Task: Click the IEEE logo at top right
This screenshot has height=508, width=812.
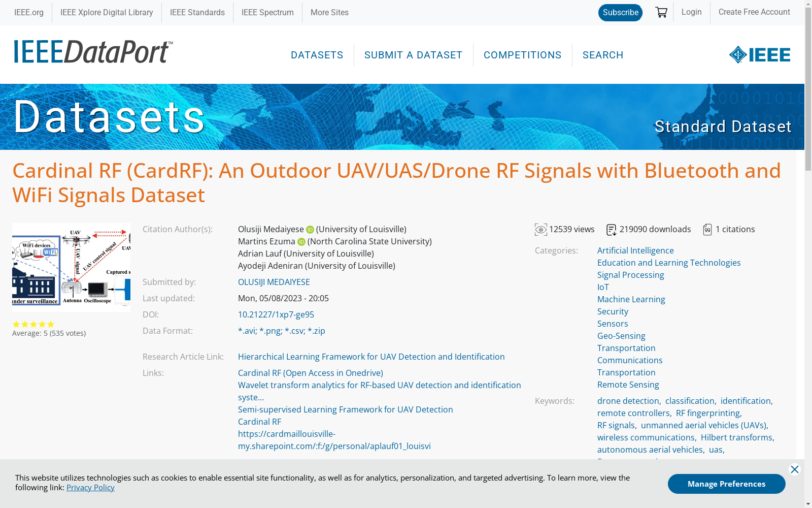Action: click(759, 54)
